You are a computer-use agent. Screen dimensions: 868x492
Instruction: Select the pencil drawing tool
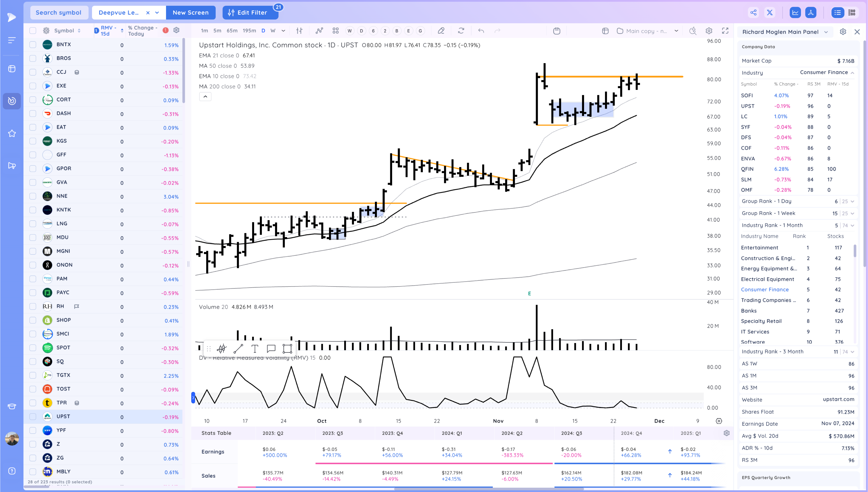click(441, 31)
